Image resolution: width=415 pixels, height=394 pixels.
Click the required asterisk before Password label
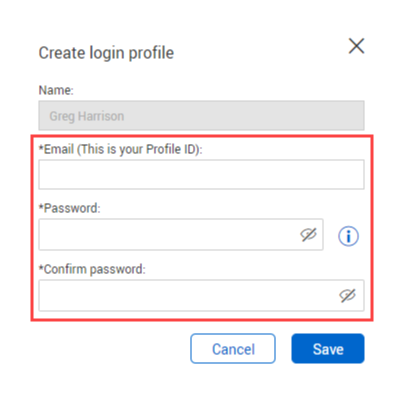pos(41,207)
